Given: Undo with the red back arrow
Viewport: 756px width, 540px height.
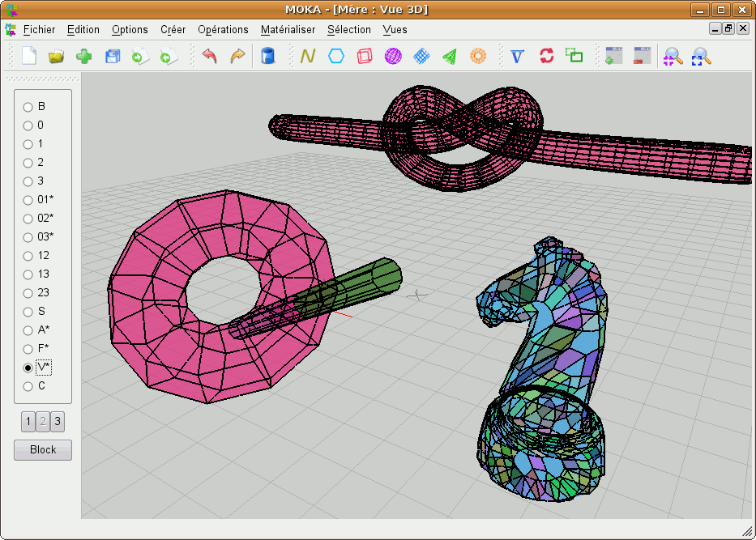Looking at the screenshot, I should coord(210,56).
